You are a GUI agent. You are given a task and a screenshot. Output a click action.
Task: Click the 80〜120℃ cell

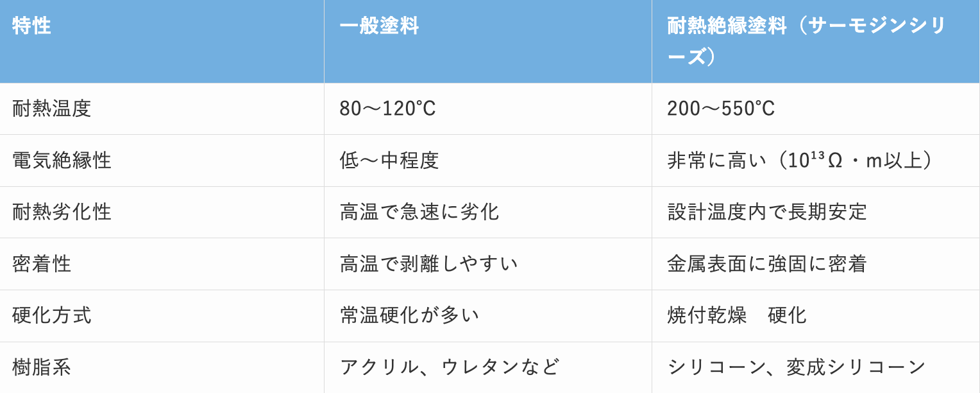487,109
